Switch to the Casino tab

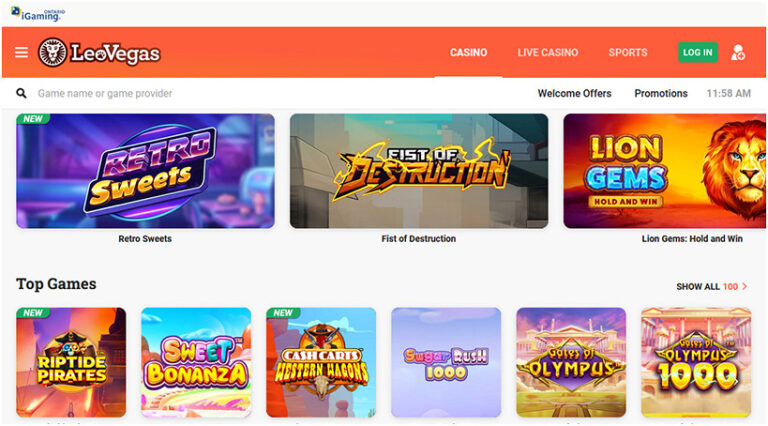(468, 52)
